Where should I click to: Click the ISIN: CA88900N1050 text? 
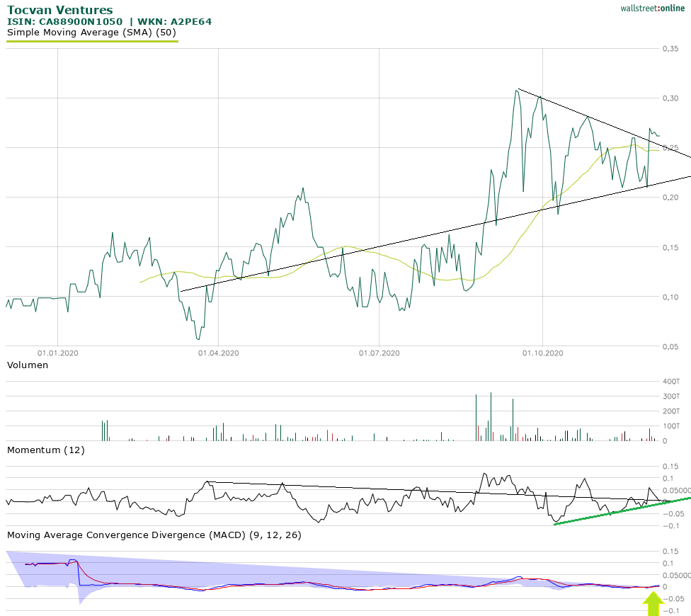coord(65,21)
